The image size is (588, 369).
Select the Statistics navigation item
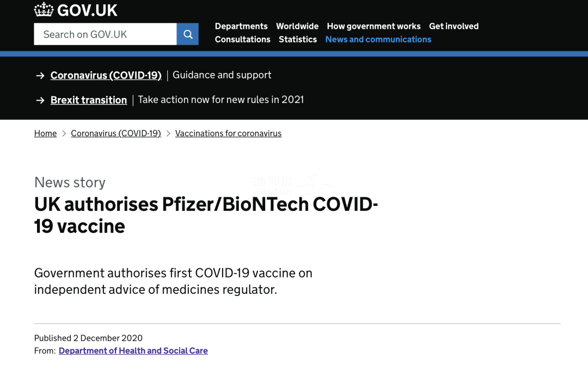[x=298, y=39]
